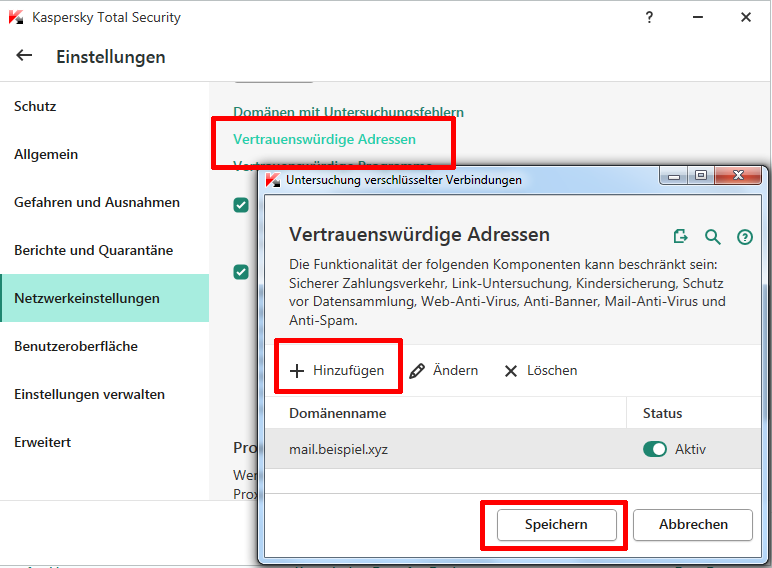The height and width of the screenshot is (568, 772).
Task: Minimize the Untersuchung verschlüsselter Verbindungen dialog
Action: point(674,176)
